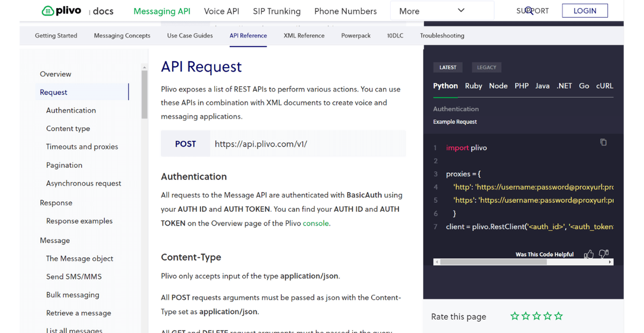644x333 pixels.
Task: Select LATEST version toggle
Action: click(x=448, y=67)
